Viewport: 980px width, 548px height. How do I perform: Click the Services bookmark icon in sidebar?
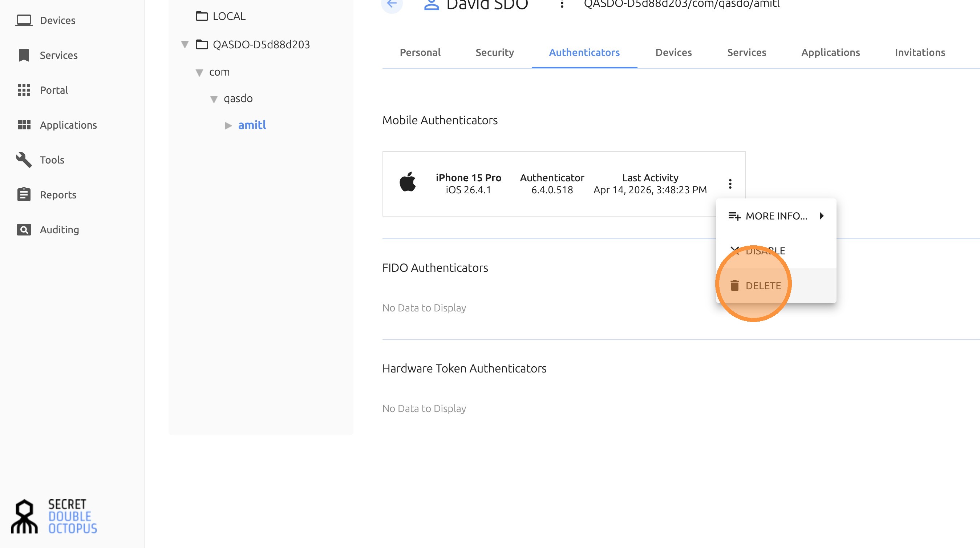click(24, 55)
